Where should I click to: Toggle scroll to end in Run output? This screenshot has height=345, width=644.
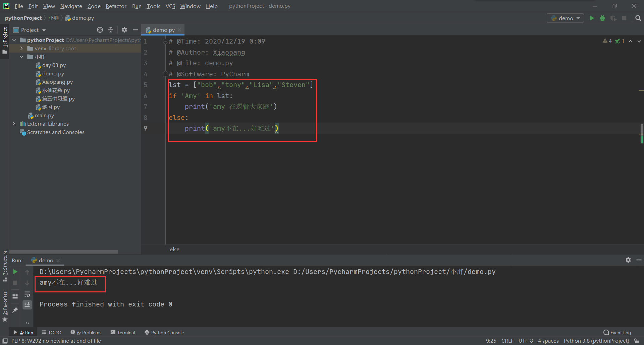point(27,304)
